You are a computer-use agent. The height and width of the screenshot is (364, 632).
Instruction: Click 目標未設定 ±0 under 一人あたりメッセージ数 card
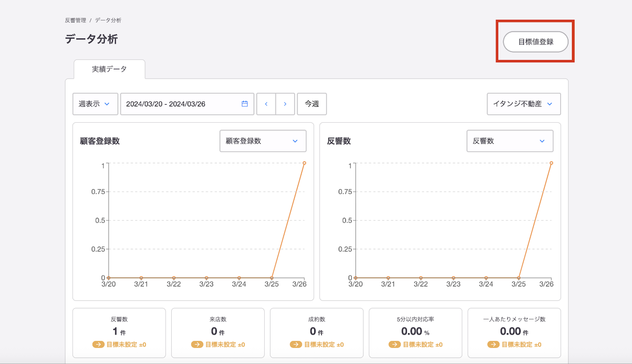(521, 345)
